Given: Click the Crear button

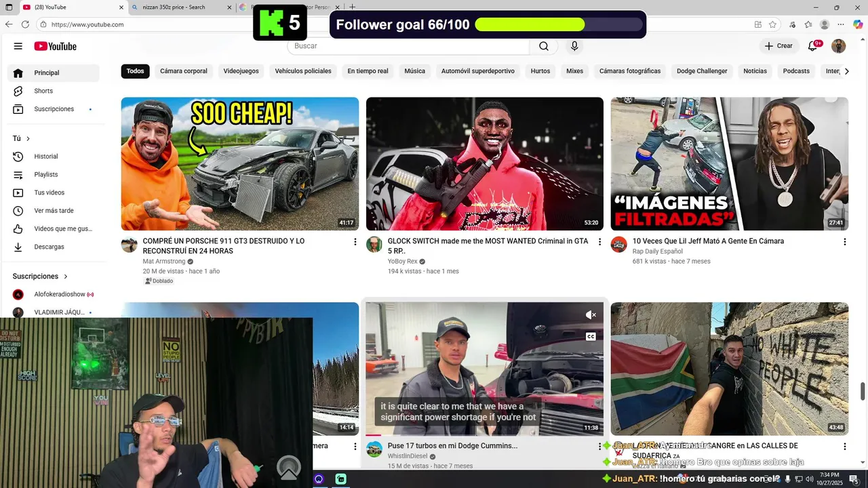Looking at the screenshot, I should 778,46.
